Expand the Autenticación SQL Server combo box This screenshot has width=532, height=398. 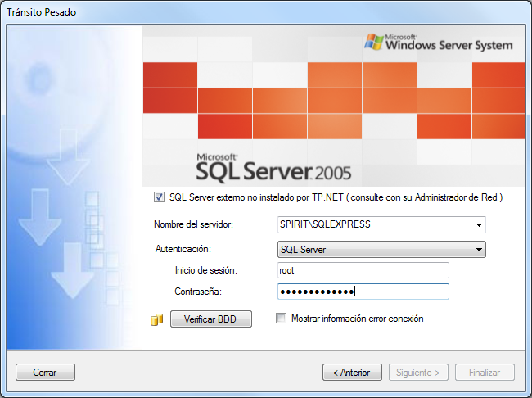(x=381, y=249)
